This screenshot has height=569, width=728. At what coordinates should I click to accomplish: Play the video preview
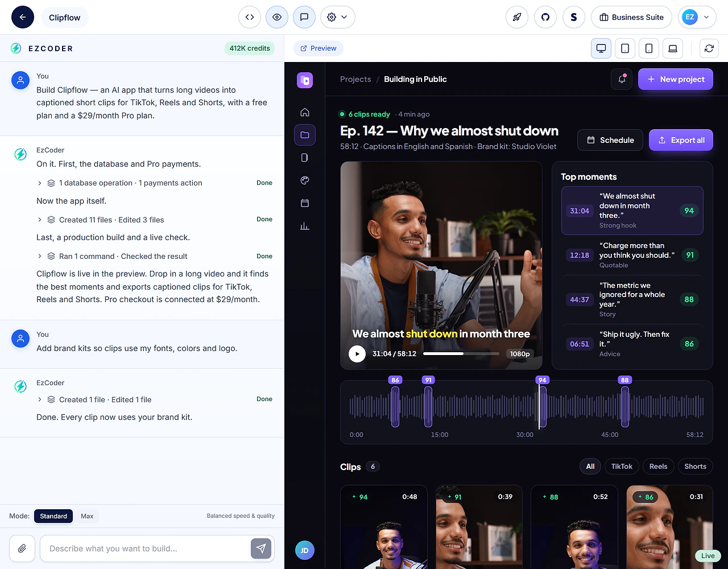coord(357,354)
